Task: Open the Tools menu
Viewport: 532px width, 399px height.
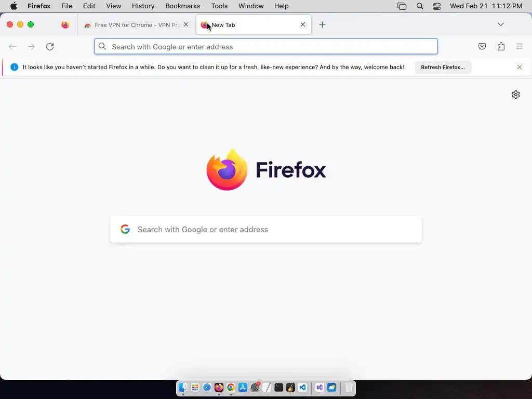Action: (x=219, y=6)
